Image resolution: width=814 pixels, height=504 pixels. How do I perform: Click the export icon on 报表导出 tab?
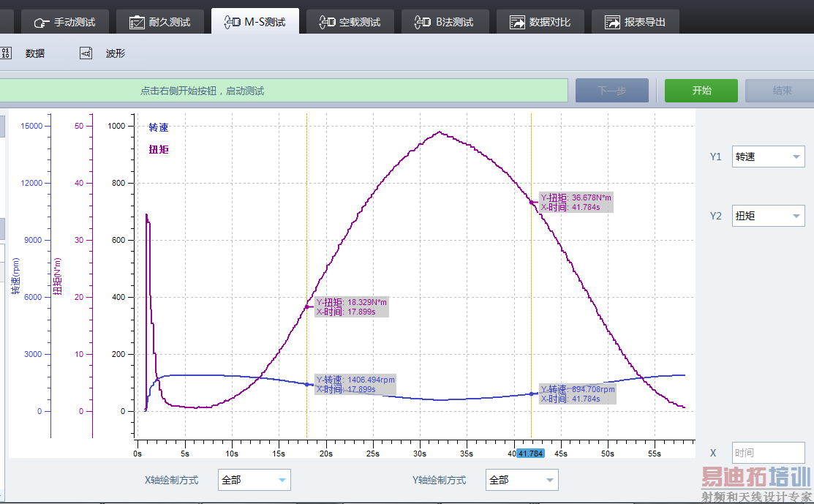point(613,23)
